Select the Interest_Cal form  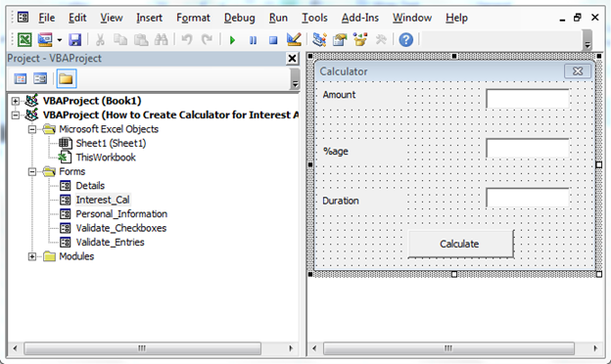[103, 200]
